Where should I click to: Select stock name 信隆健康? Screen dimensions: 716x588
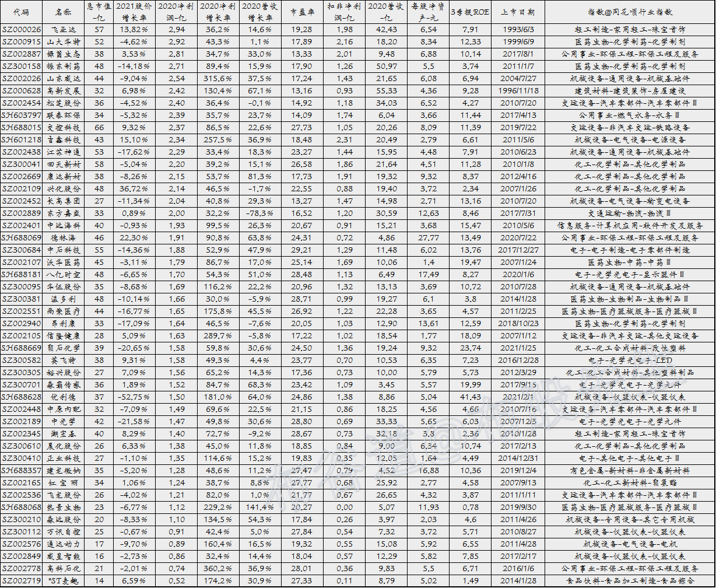64,336
